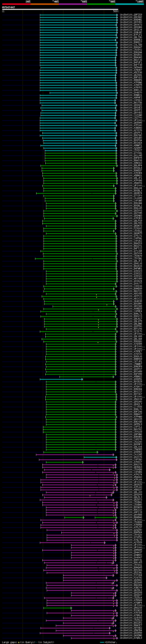Screen dimensions: 146x644
Task: Select the label UniRef100_Q93ZJ4
Action: 131,30
